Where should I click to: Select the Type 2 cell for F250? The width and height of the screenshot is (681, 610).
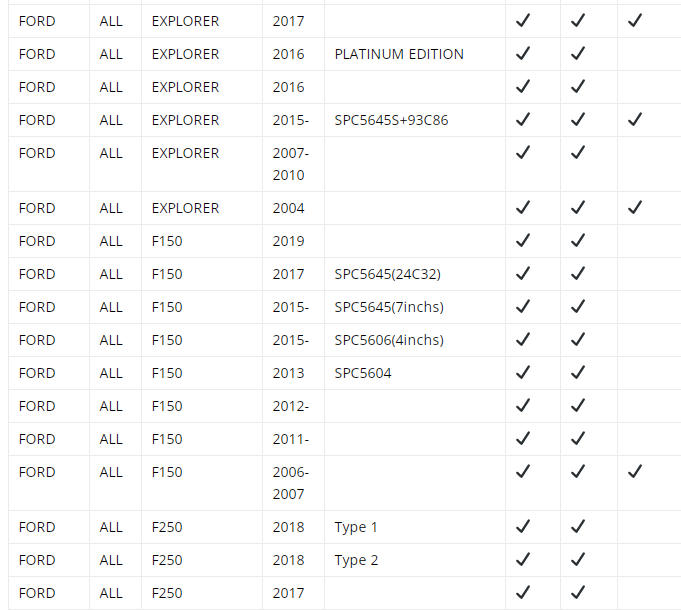[x=415, y=560]
